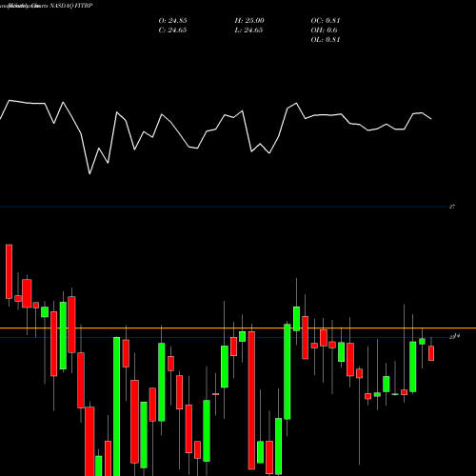Select the close value C: 24.65
This screenshot has height=476, width=476.
[172, 30]
